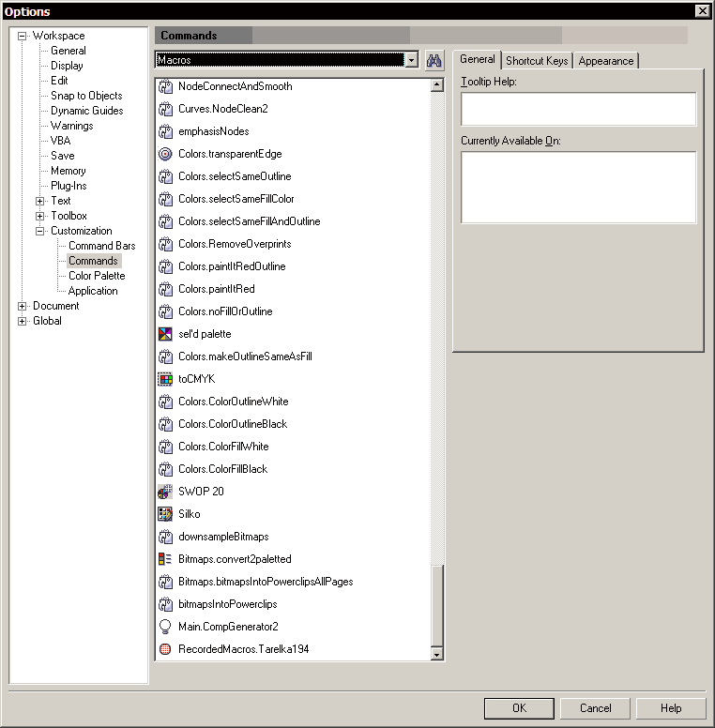Click the Currently Available On box
715x728 pixels.
tap(579, 187)
